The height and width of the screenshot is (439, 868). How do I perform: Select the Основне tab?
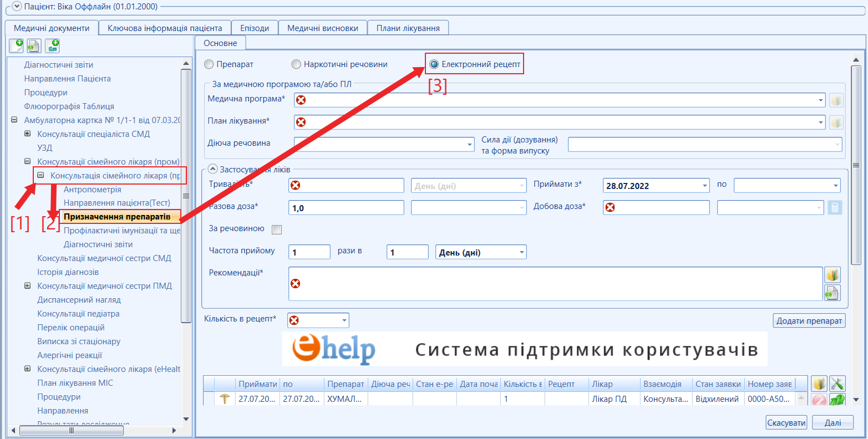click(220, 43)
